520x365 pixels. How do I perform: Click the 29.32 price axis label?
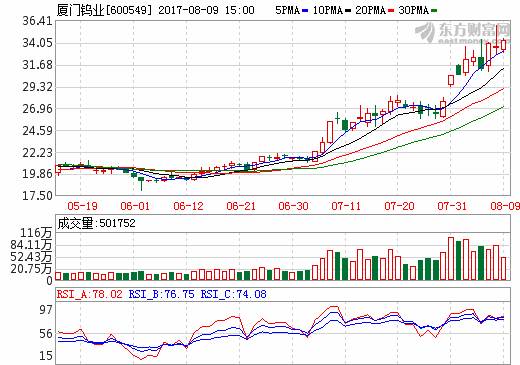(37, 87)
